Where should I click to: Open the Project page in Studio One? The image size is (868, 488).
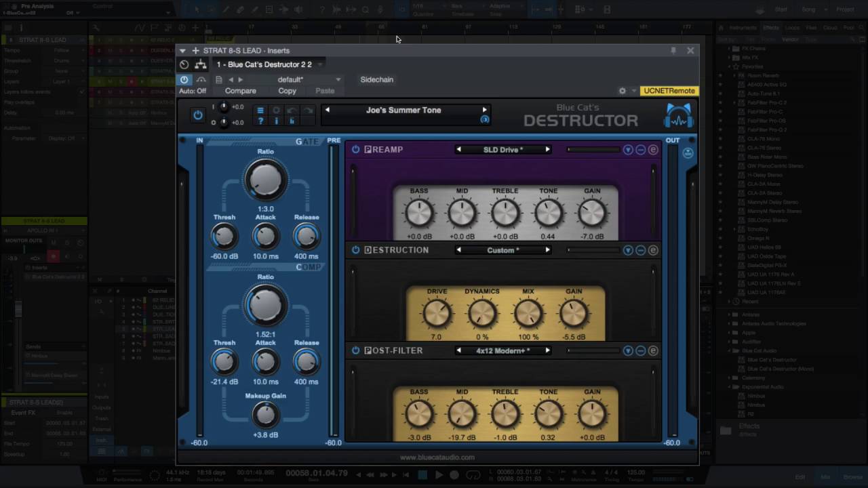point(845,9)
